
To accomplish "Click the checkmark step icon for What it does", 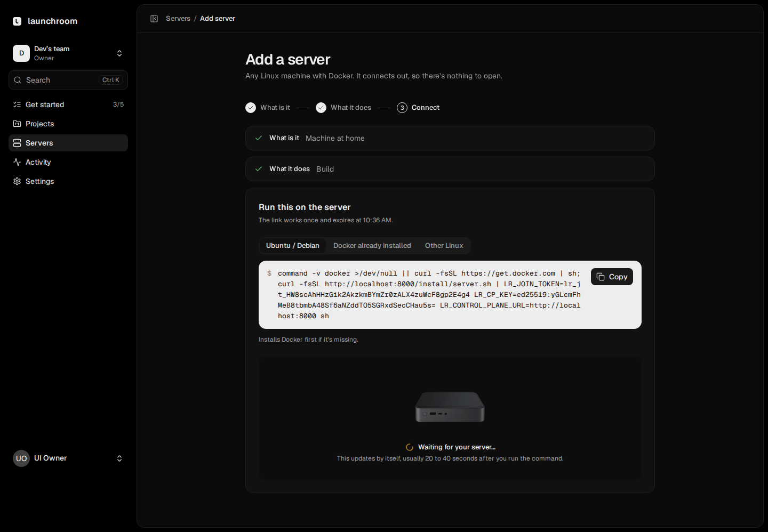I will point(321,108).
